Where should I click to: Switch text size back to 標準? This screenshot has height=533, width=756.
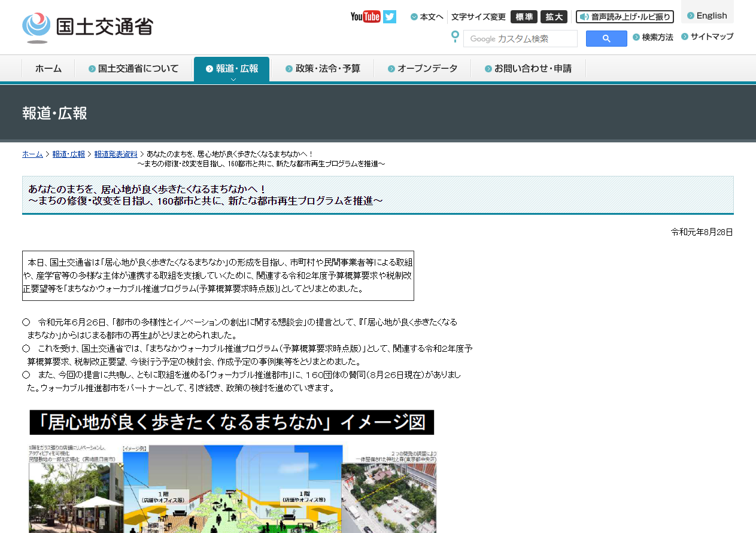[x=523, y=17]
